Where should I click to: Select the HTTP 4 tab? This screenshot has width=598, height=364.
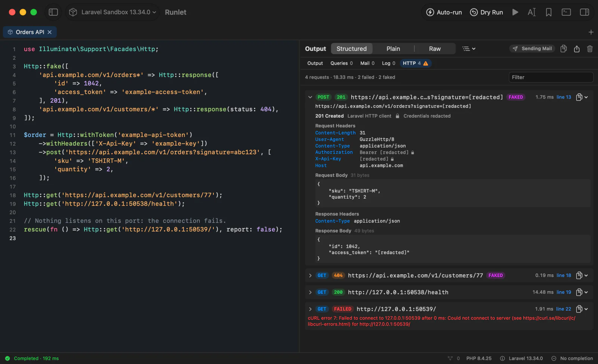tap(416, 63)
